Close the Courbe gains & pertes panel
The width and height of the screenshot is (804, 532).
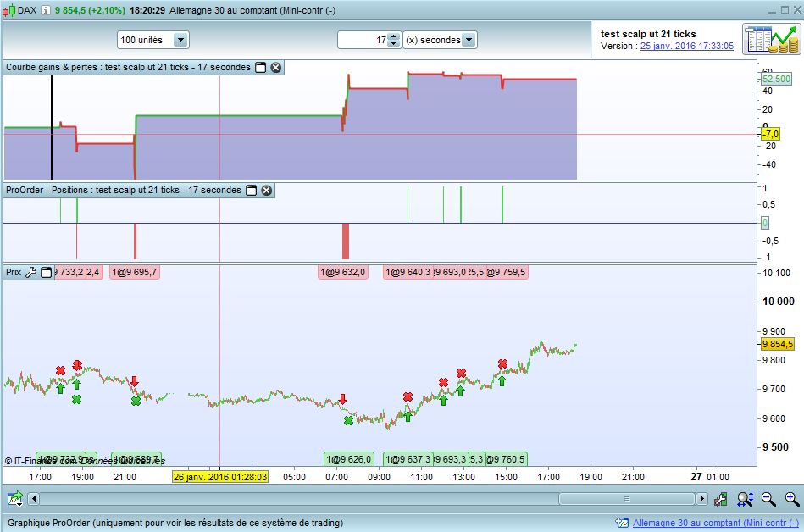(275, 67)
